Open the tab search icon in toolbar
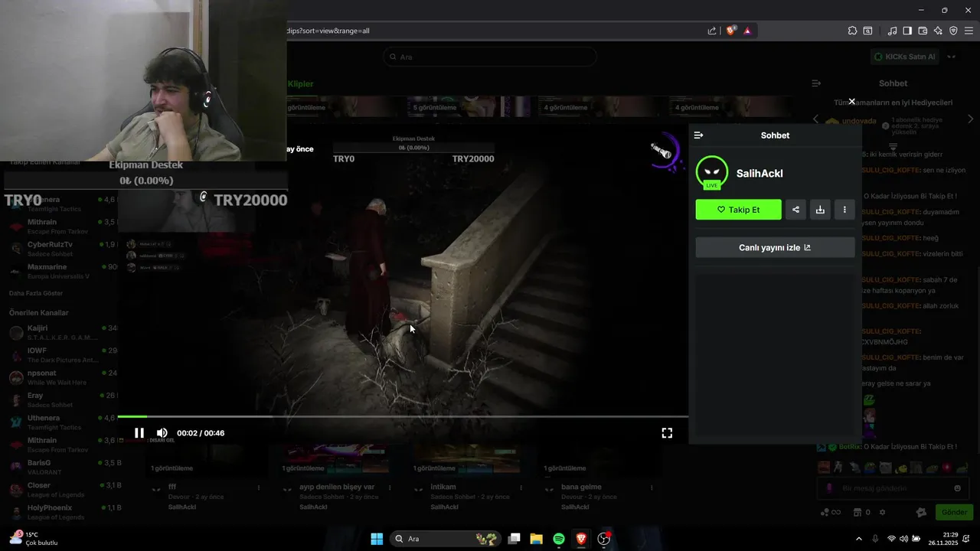The image size is (980, 551). [867, 31]
